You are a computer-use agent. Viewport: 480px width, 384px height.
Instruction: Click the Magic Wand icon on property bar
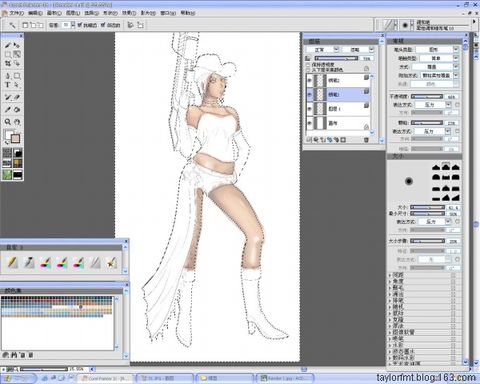[x=12, y=25]
